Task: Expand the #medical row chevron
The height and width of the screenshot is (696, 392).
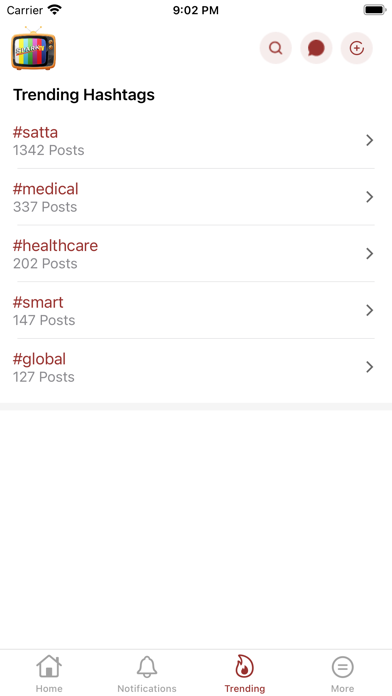Action: click(369, 197)
